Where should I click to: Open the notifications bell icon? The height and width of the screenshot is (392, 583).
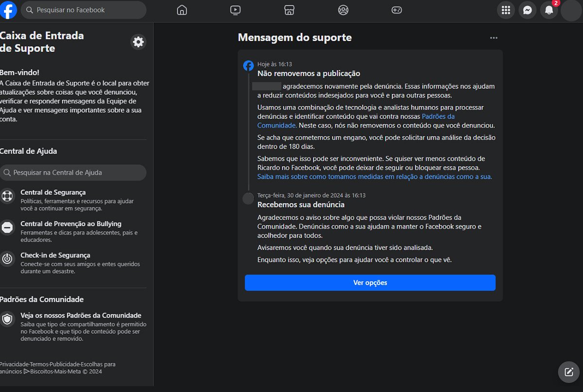tap(549, 10)
